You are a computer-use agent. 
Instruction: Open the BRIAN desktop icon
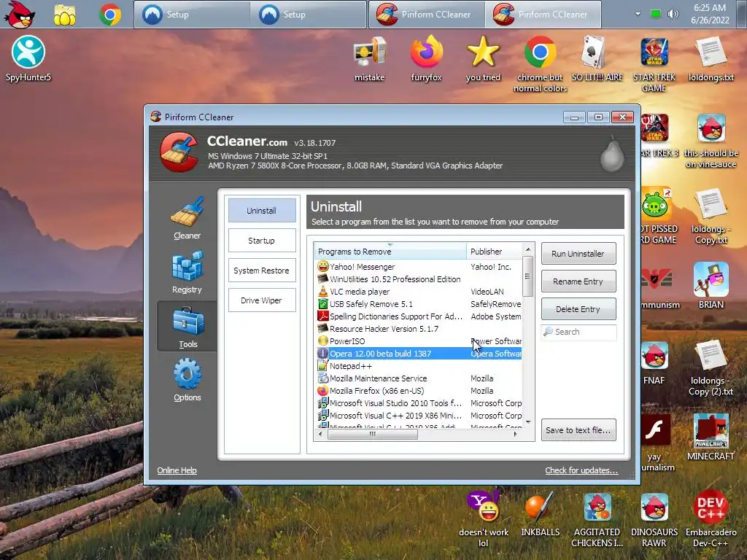click(x=711, y=285)
